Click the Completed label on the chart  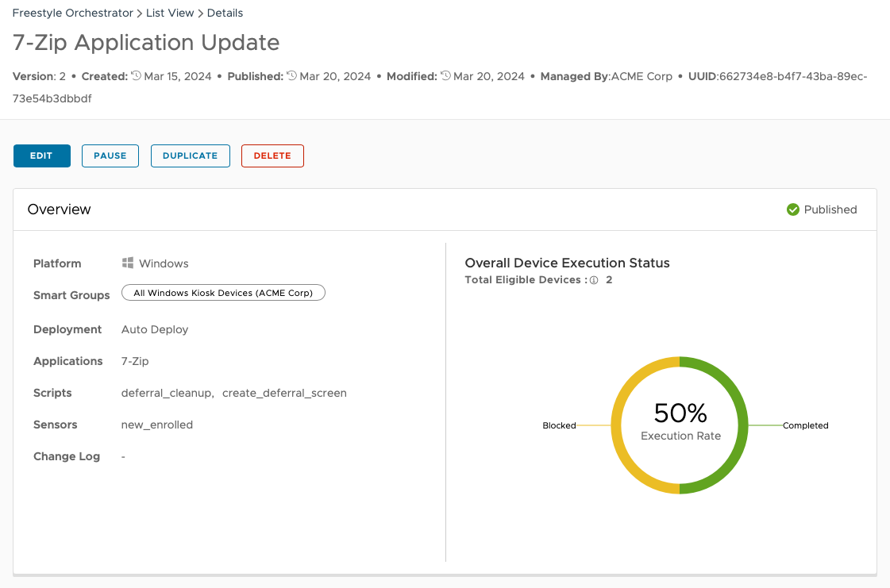point(805,425)
